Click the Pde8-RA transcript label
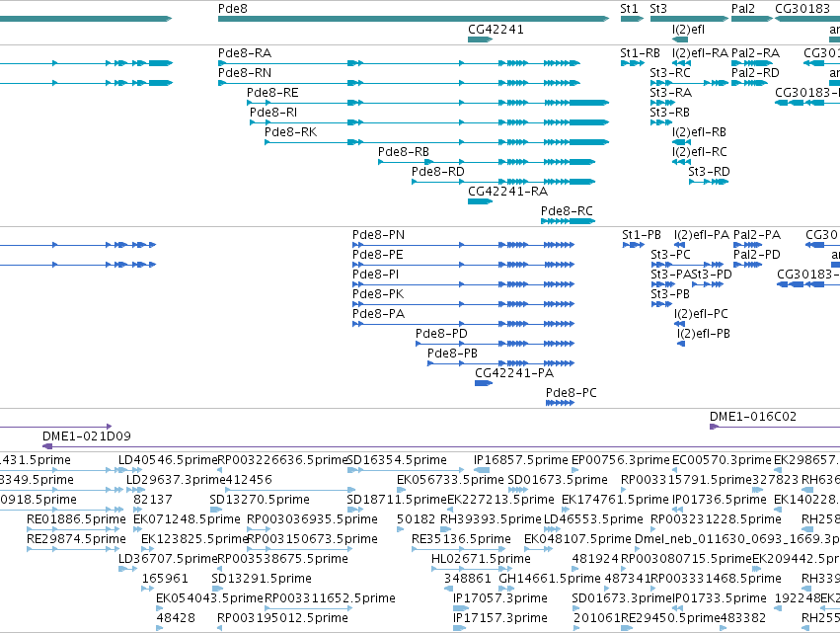840x633 pixels. pyautogui.click(x=244, y=53)
